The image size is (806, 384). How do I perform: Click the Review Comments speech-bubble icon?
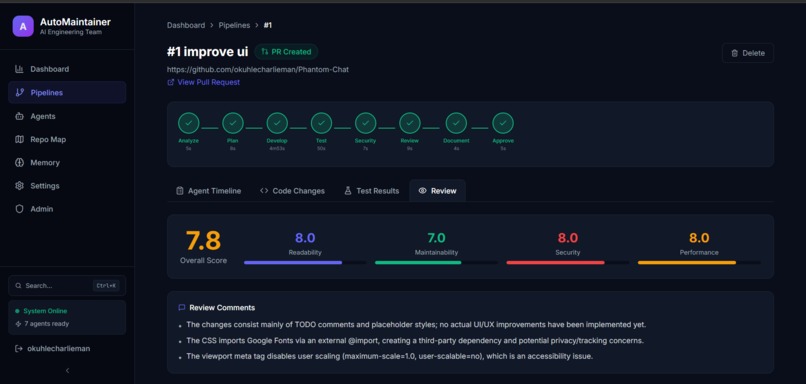pos(181,308)
